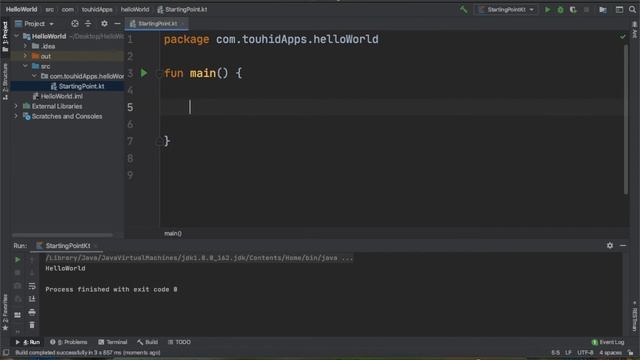The image size is (640, 360).
Task: Run with coverage from the toolbar
Action: click(x=573, y=9)
